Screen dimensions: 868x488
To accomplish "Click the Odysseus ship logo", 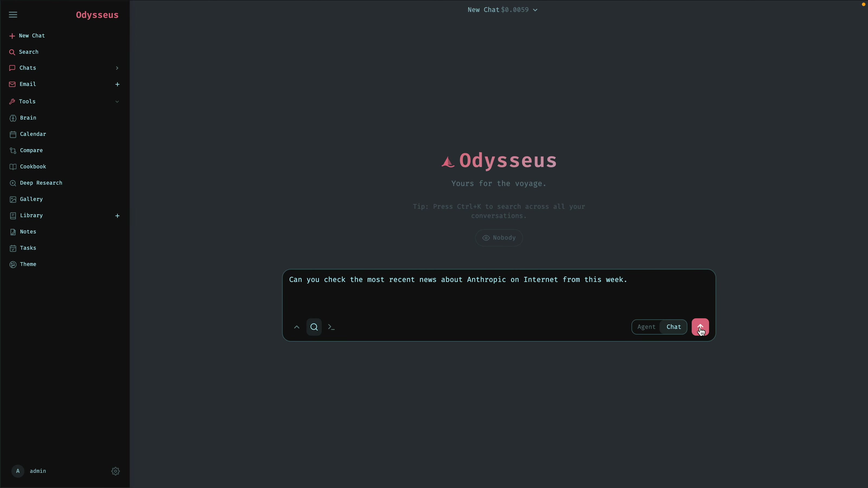I will (448, 162).
